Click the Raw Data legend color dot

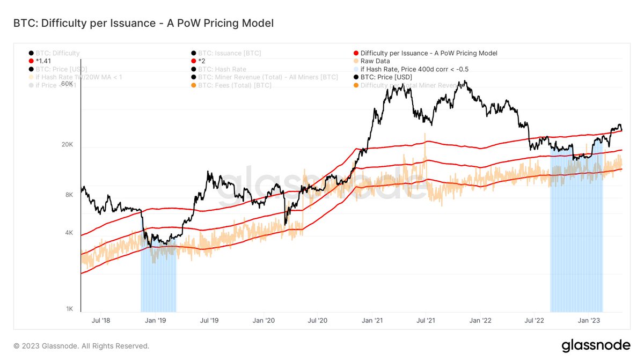click(x=356, y=61)
